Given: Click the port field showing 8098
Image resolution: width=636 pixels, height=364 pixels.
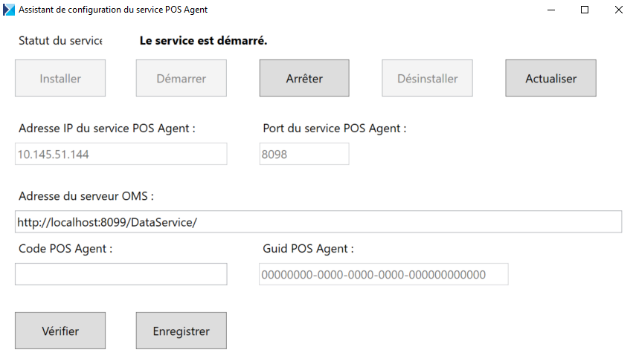Looking at the screenshot, I should pyautogui.click(x=304, y=154).
